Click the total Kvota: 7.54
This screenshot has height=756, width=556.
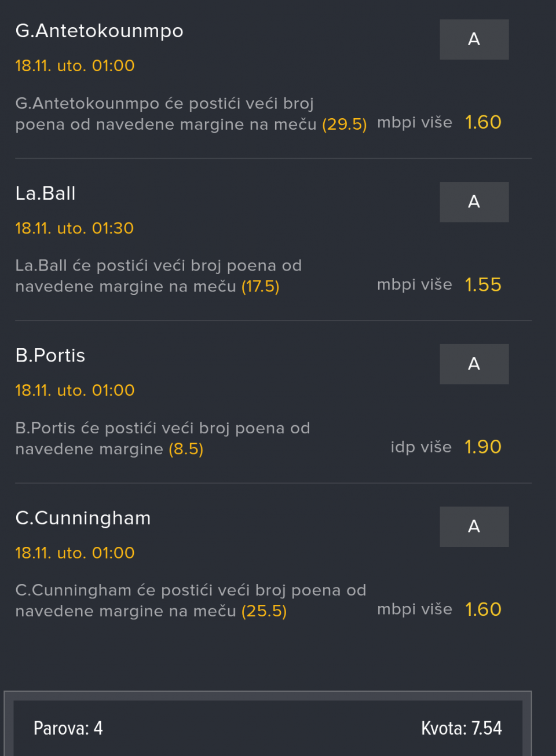pyautogui.click(x=461, y=728)
